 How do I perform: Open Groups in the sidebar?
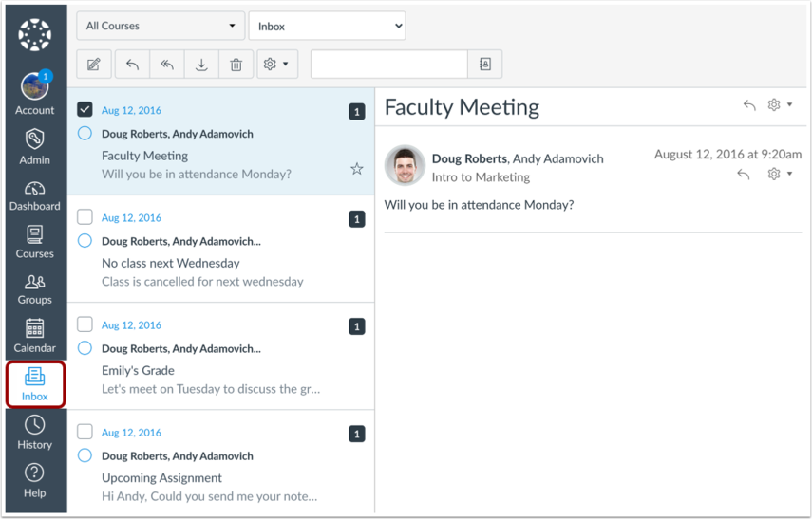click(35, 288)
